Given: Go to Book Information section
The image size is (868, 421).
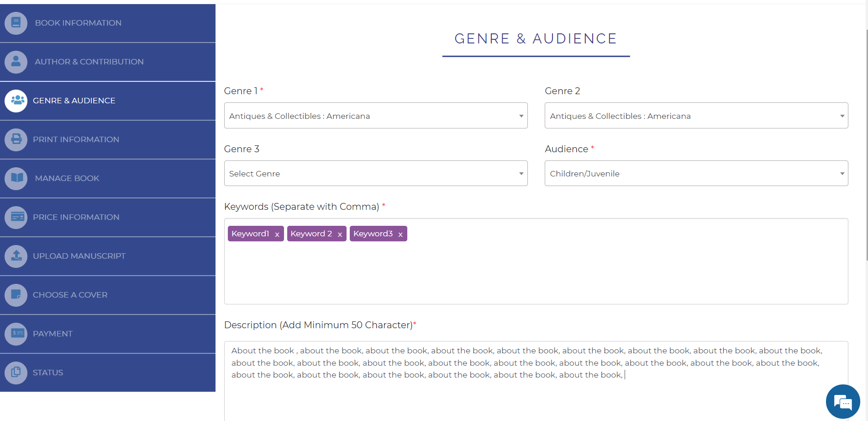Looking at the screenshot, I should [x=108, y=23].
